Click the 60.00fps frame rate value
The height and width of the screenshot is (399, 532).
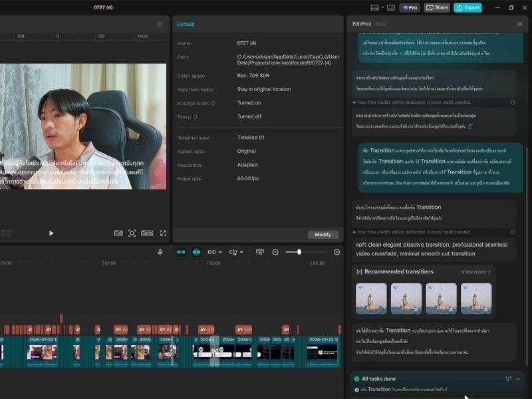[x=247, y=178]
